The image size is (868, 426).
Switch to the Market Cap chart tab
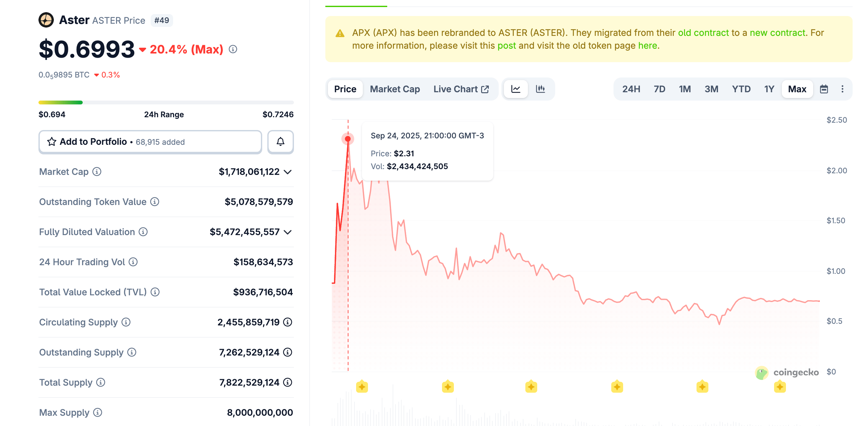point(395,89)
